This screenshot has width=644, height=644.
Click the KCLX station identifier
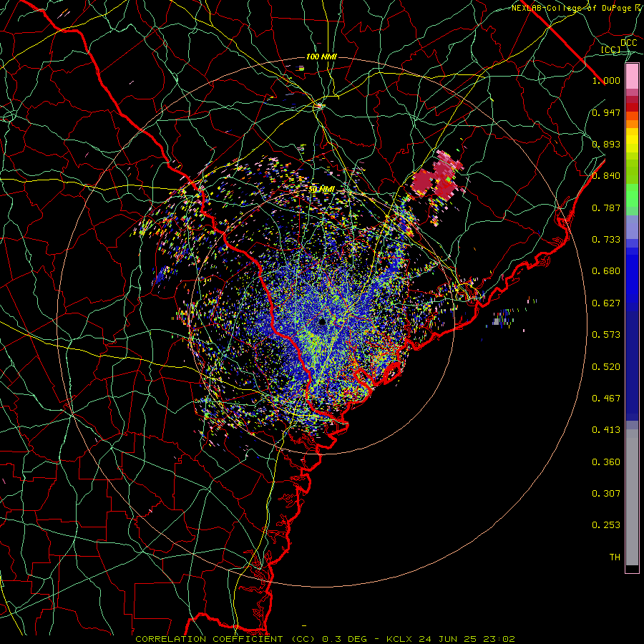pos(399,639)
